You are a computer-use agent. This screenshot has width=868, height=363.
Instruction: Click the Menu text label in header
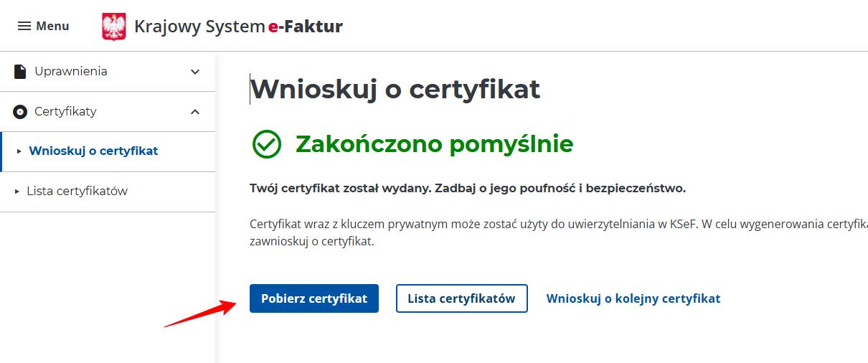point(52,26)
